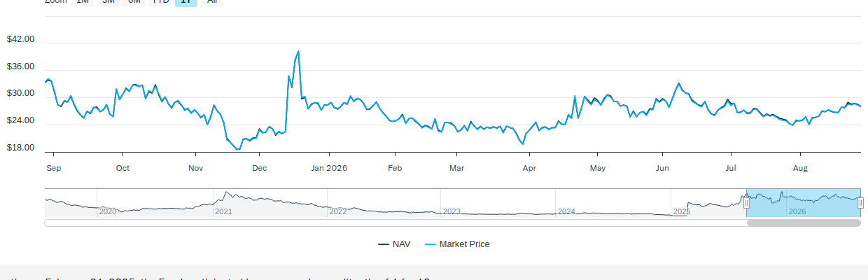868x280 pixels.
Task: Click the empty scrollbar track left of thumb
Action: 395,223
